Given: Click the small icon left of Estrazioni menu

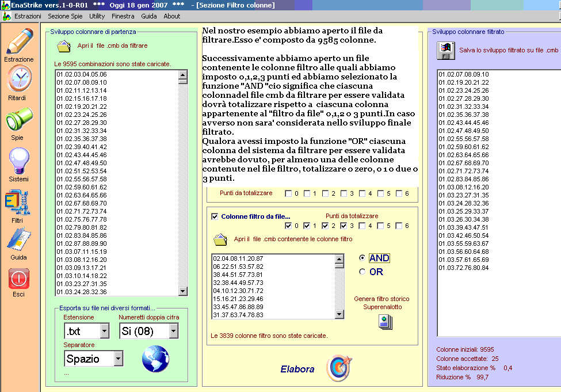Looking at the screenshot, I should (x=7, y=16).
